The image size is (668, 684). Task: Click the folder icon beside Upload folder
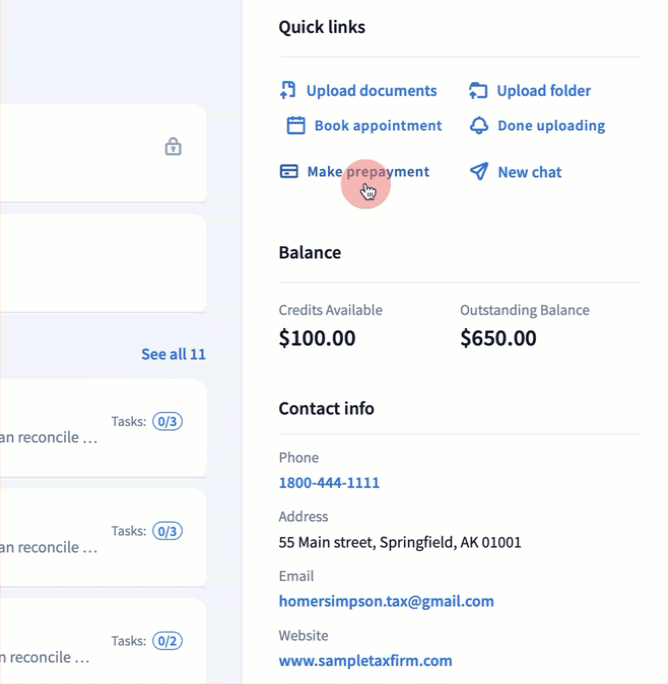click(x=478, y=91)
